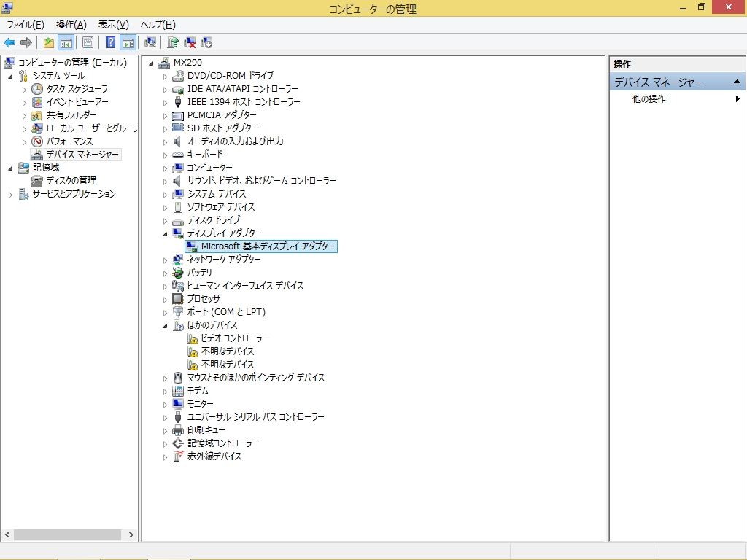
Task: Click the Back arrow in the toolbar
Action: pyautogui.click(x=9, y=43)
